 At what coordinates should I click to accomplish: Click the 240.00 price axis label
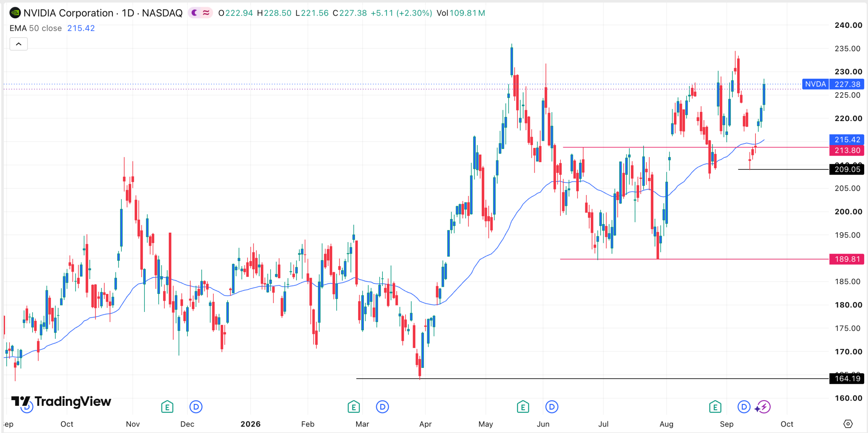click(848, 25)
